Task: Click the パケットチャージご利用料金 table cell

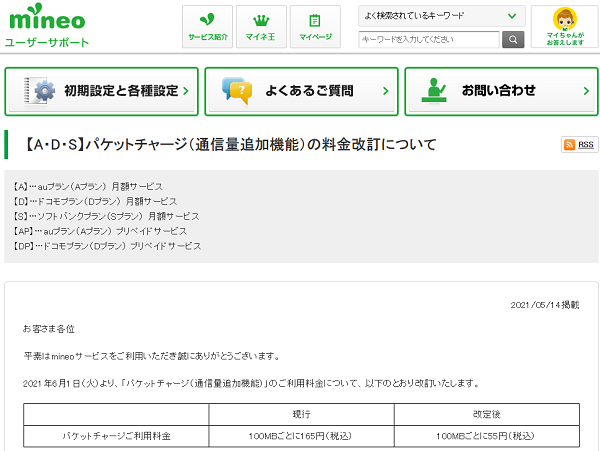Action: point(116,436)
